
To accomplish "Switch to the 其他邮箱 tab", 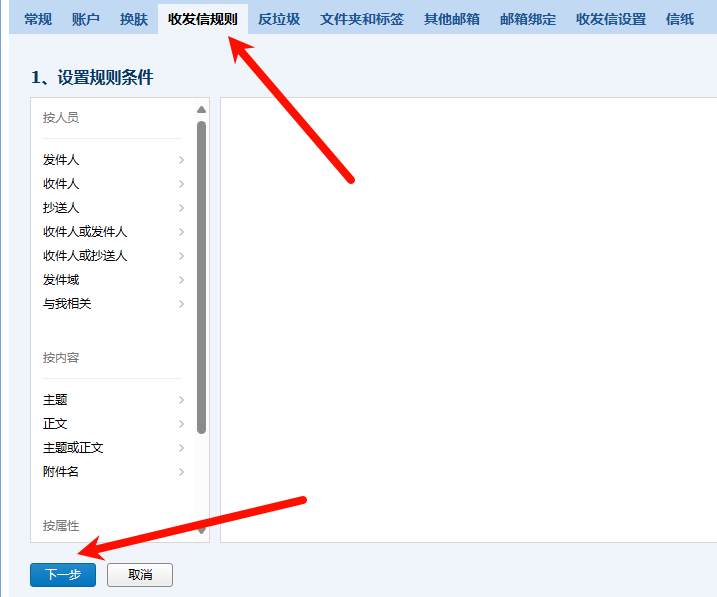I will coord(452,19).
